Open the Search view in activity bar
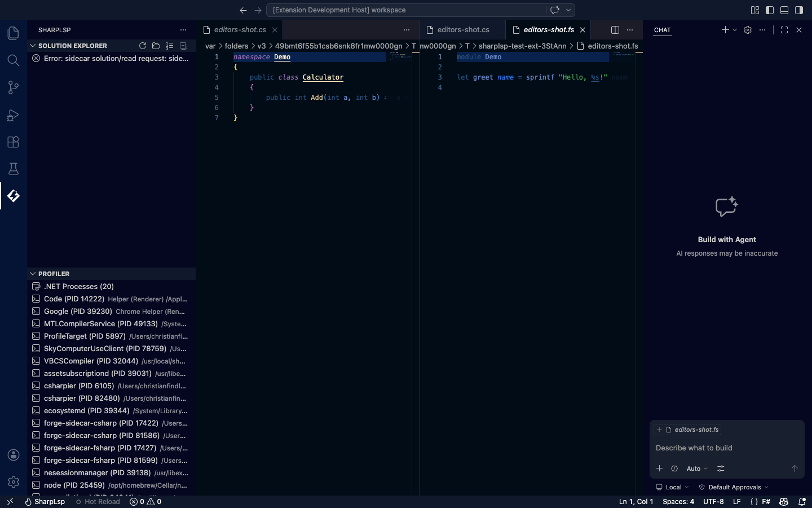This screenshot has height=508, width=812. 14,60
